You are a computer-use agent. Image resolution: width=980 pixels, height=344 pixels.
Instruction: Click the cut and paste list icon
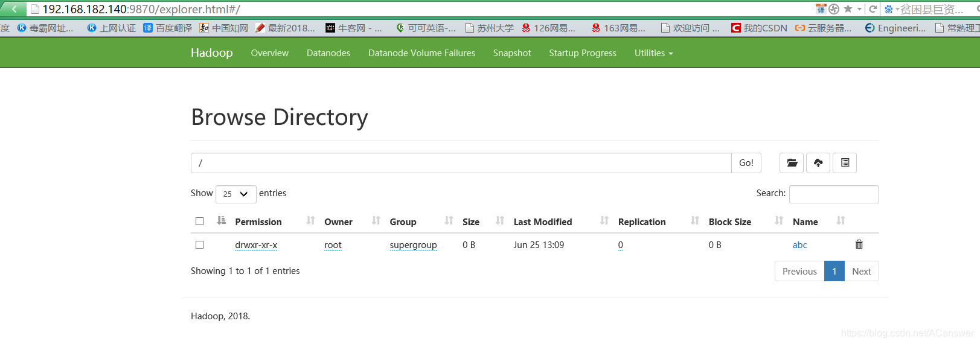pos(845,163)
